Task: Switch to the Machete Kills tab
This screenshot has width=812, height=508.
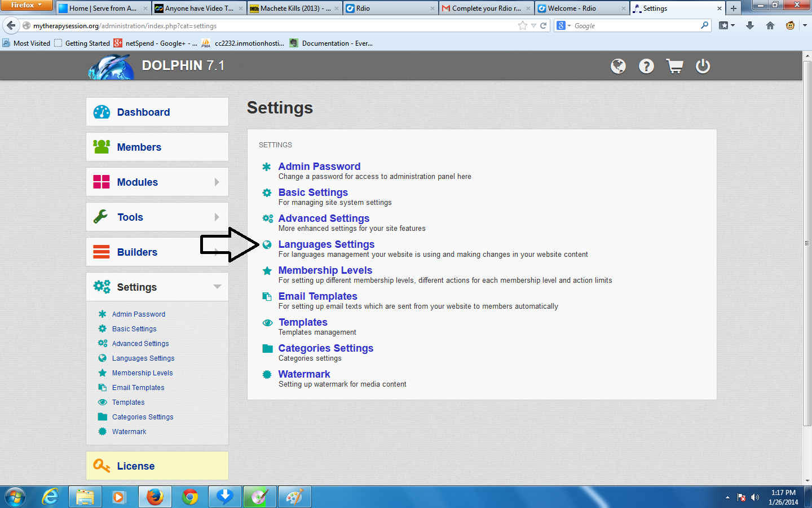Action: (x=294, y=8)
